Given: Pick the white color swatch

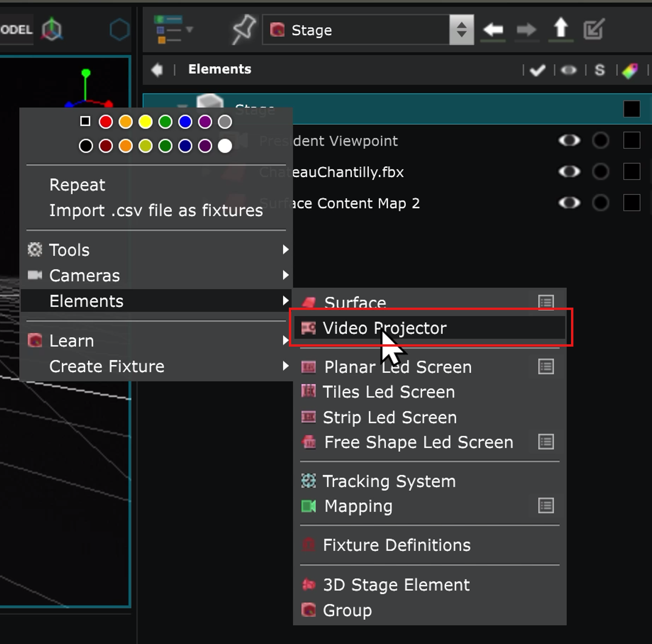Looking at the screenshot, I should click(x=225, y=146).
